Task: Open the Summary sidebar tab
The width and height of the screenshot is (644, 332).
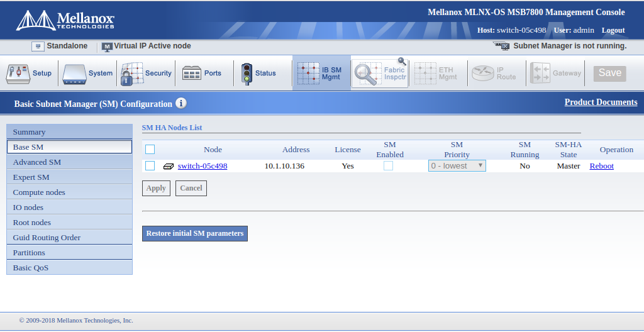Action: [x=69, y=132]
